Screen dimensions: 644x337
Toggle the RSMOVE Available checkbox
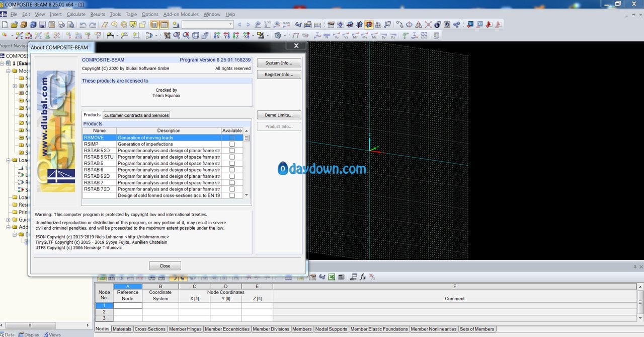232,138
